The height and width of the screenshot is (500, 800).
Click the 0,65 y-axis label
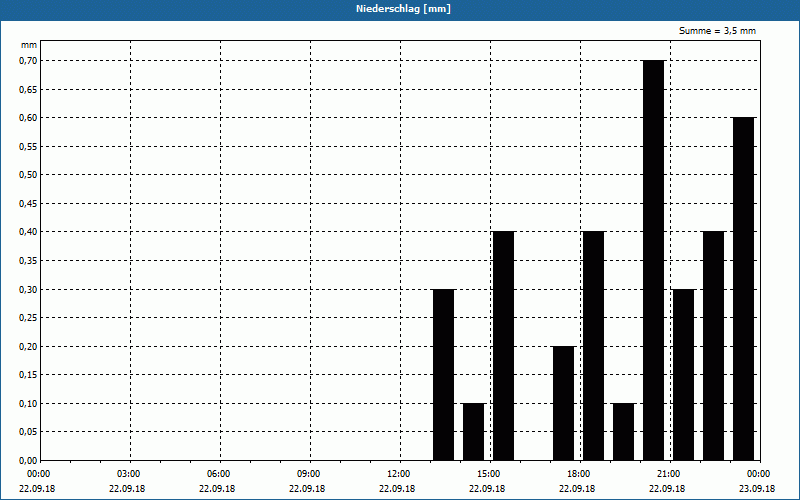[28, 89]
